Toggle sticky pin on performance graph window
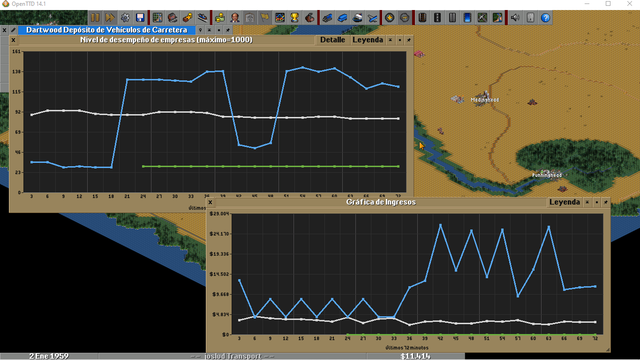640x360 pixels. click(x=409, y=40)
